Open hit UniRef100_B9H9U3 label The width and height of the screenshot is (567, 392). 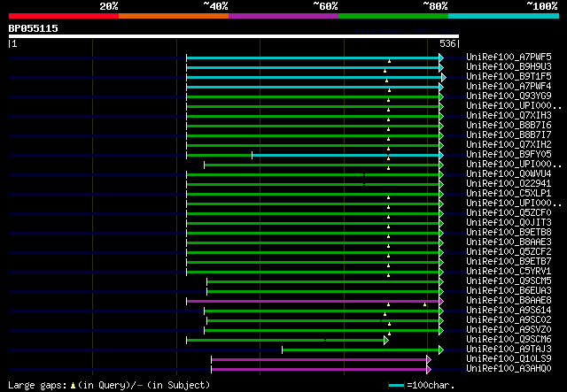pos(509,66)
